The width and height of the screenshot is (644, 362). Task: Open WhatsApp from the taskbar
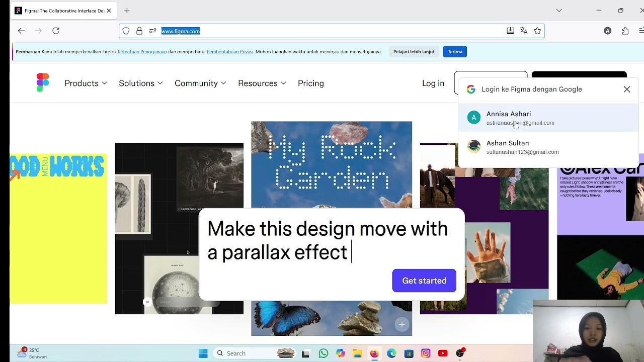324,353
